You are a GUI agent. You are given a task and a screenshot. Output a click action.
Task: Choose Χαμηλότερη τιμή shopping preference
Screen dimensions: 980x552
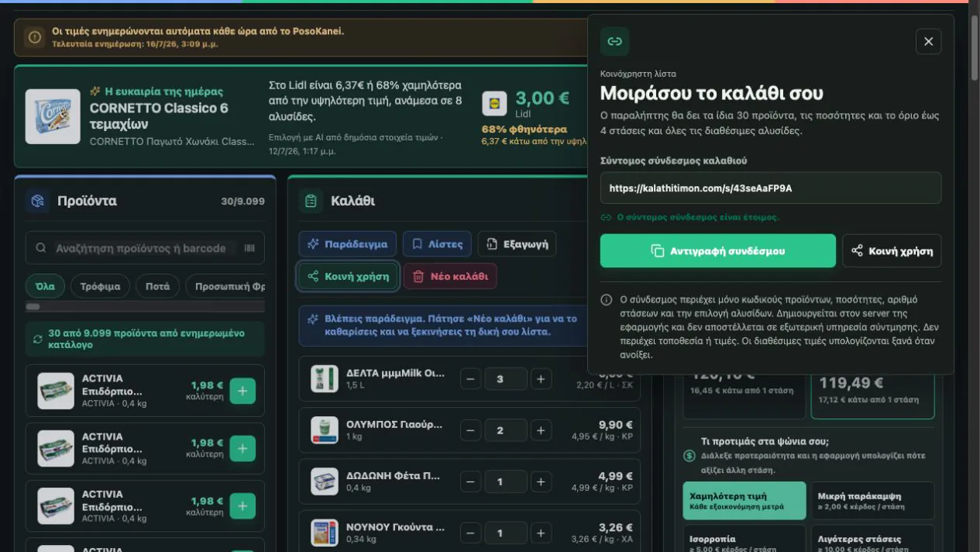tap(744, 501)
